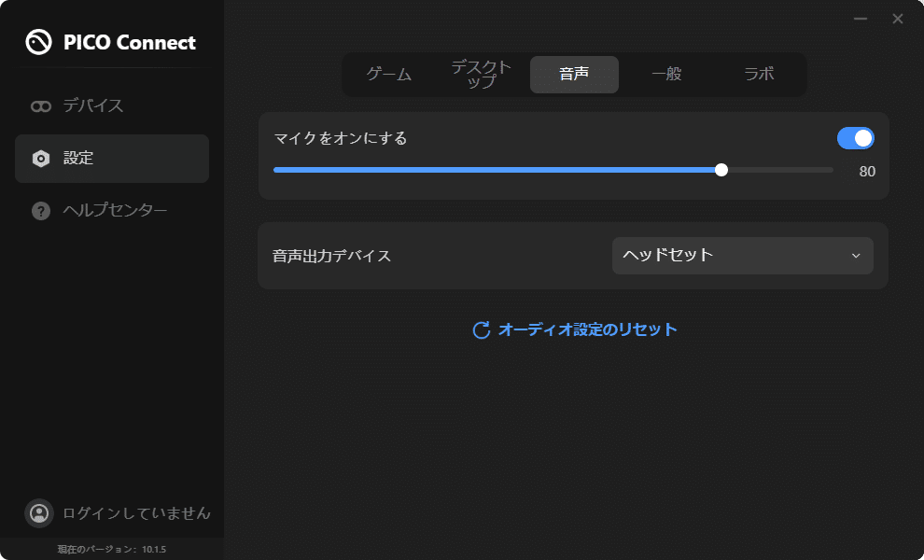The width and height of the screenshot is (924, 560).
Task: Click the PICO Connect title text
Action: pos(129,42)
